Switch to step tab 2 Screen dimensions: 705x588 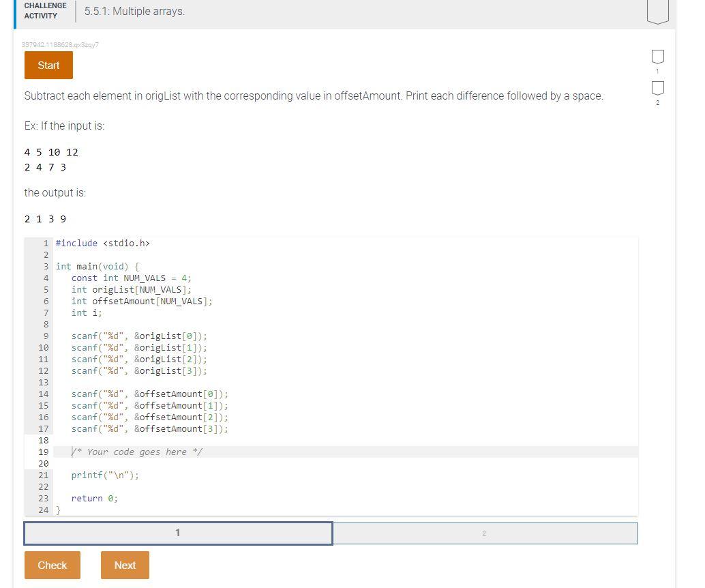[484, 533]
